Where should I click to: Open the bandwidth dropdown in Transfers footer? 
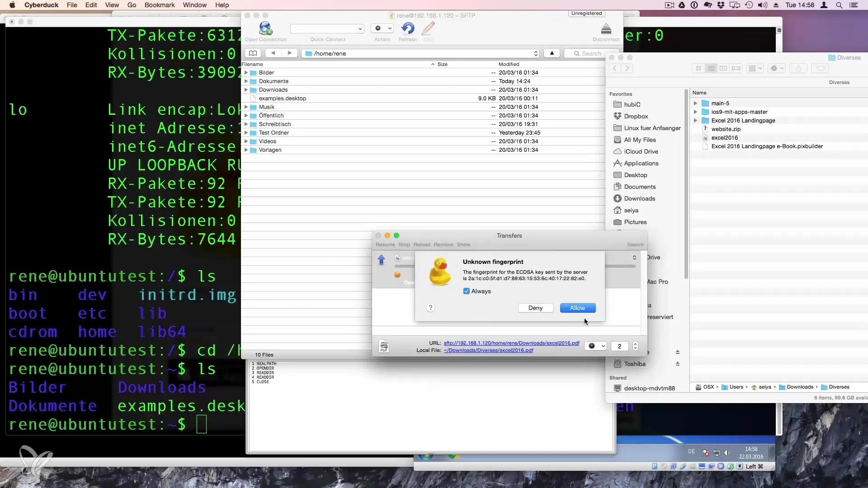click(x=595, y=346)
